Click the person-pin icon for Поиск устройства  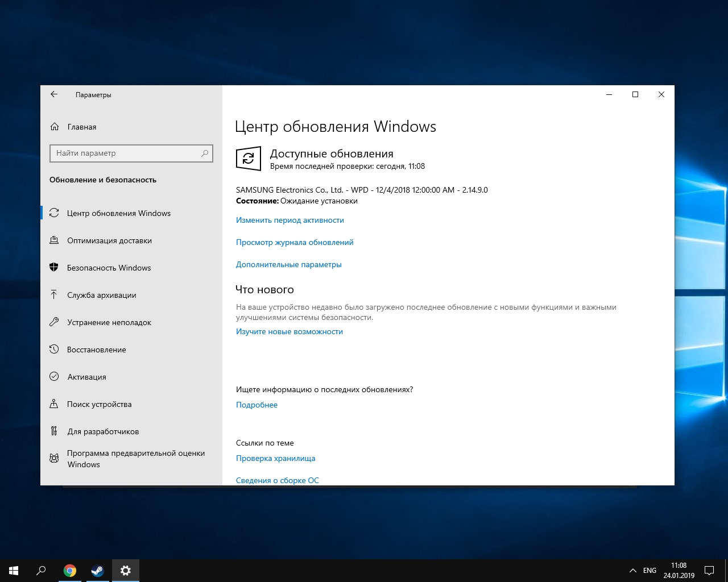(x=54, y=404)
